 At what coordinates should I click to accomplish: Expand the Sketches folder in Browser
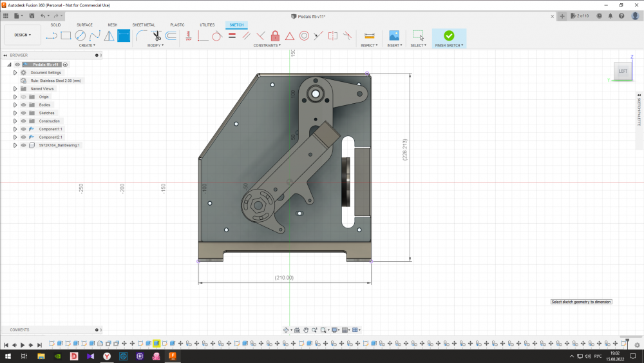coord(15,113)
